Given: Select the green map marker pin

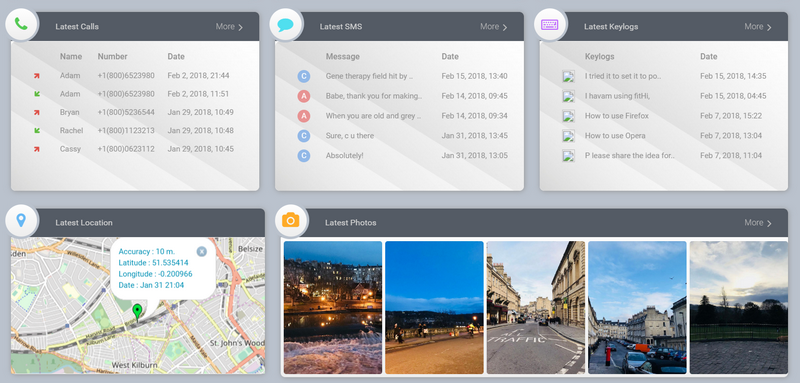Looking at the screenshot, I should coord(137,312).
